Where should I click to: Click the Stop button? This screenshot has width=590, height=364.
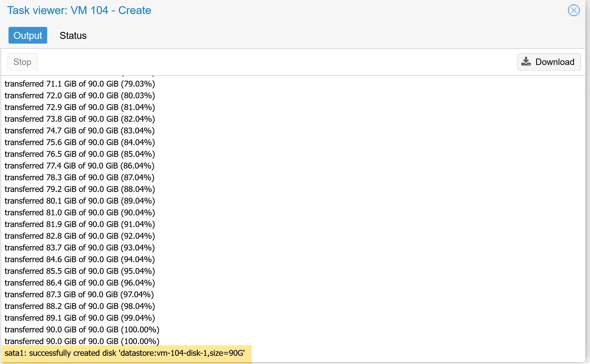(22, 62)
